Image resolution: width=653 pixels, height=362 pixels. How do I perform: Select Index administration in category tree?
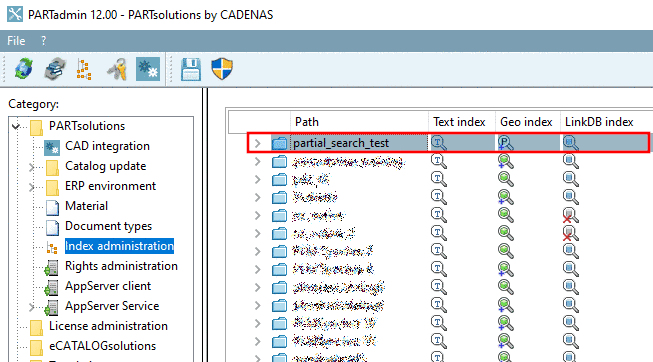(x=119, y=246)
